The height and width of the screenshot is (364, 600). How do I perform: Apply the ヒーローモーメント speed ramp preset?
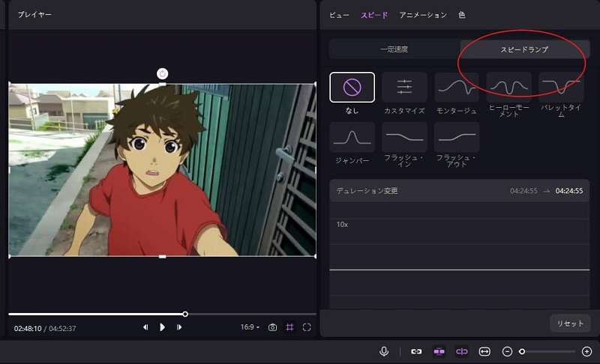[509, 87]
